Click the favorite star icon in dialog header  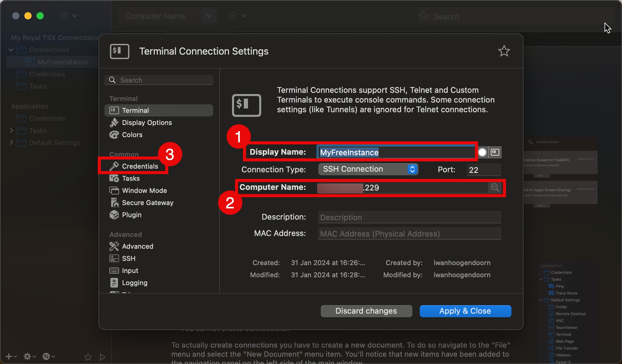pos(504,51)
